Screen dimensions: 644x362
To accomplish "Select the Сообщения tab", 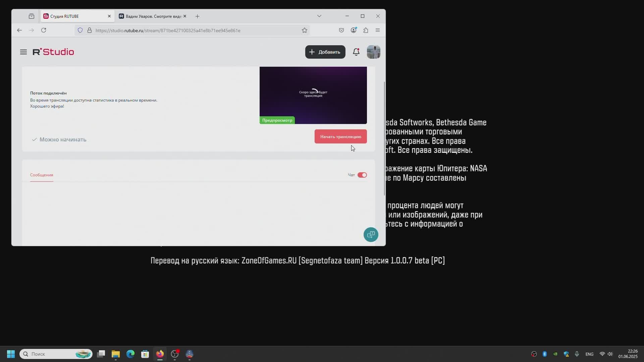I will (x=42, y=175).
